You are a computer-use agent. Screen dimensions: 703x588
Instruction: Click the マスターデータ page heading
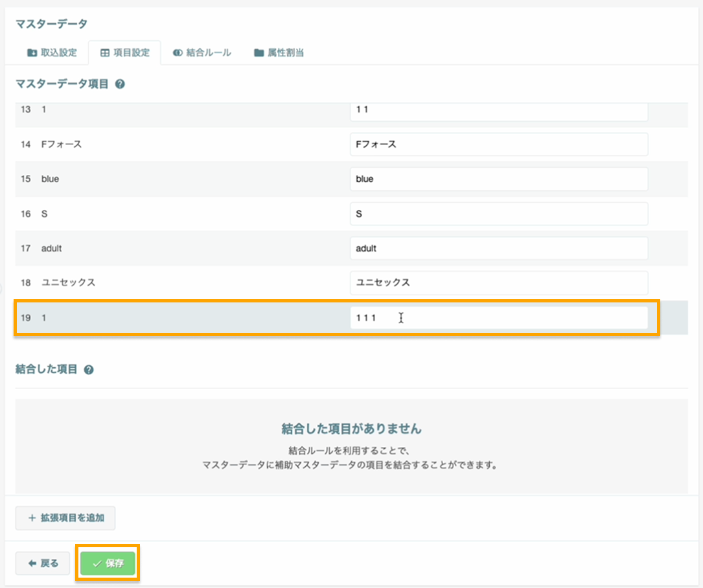pos(51,24)
